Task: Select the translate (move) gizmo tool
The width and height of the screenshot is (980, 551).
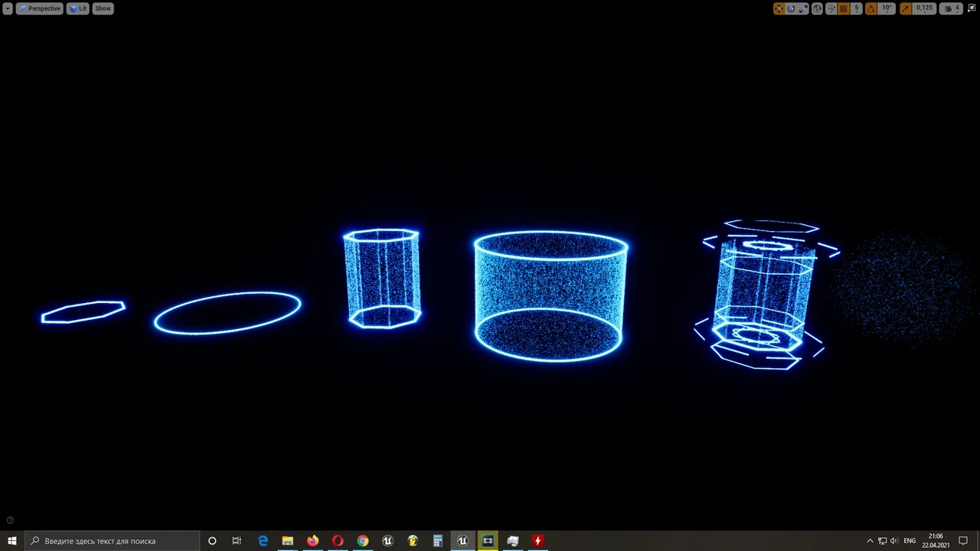Action: (x=779, y=8)
